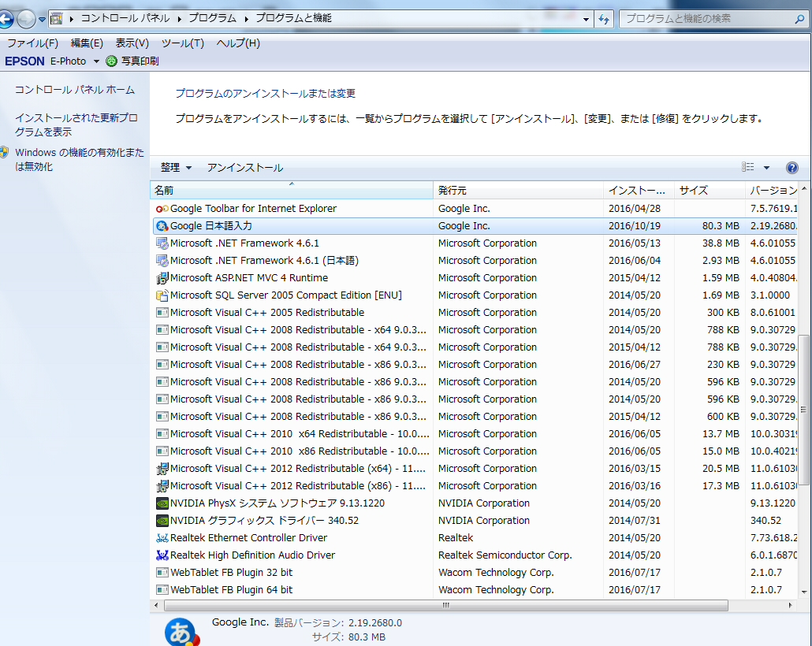Screen dimensions: 812x646
Task: Open the ツール(T) menu
Action: point(183,43)
